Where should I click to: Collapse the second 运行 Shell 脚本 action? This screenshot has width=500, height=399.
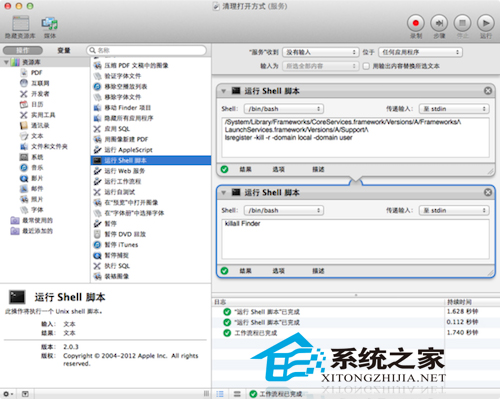click(224, 192)
